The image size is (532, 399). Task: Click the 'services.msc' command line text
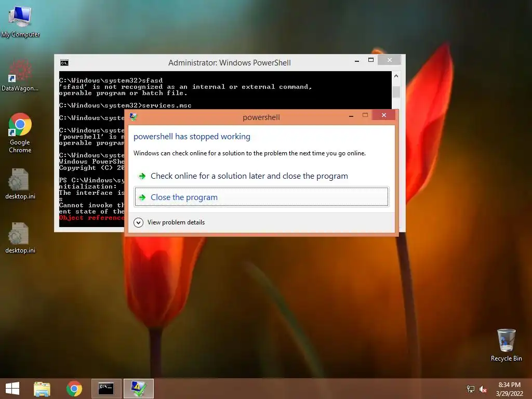[x=167, y=105]
